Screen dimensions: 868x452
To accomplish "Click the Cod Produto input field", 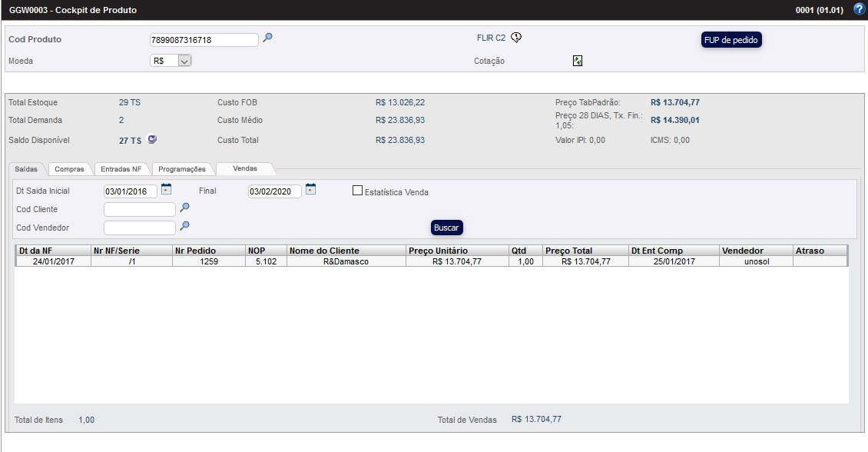I will 204,40.
